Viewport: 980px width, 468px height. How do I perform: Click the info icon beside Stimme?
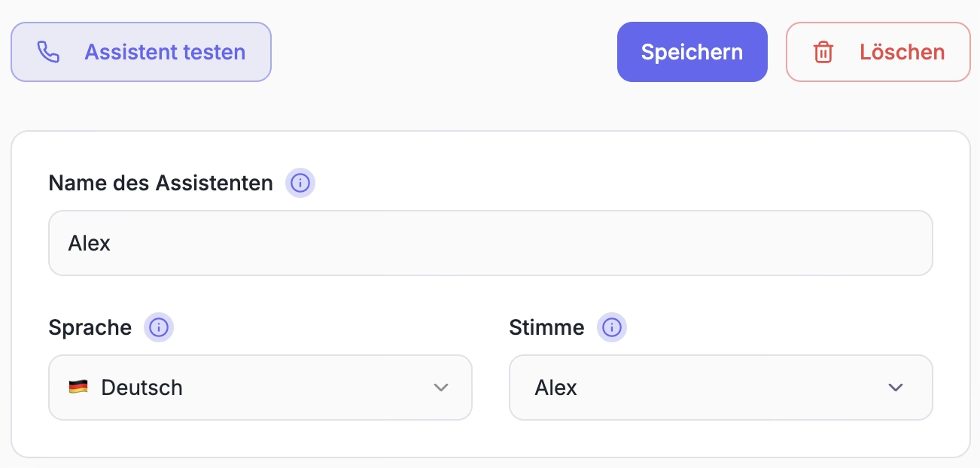click(612, 327)
